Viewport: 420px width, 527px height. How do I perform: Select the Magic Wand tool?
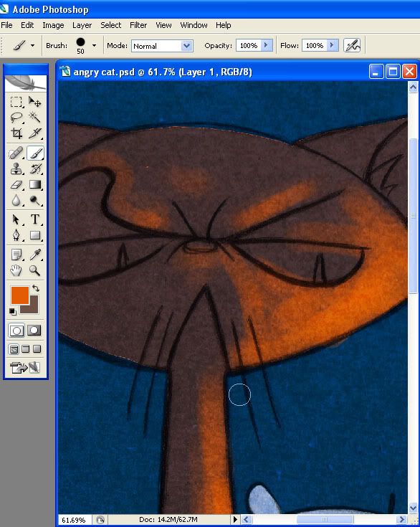pos(34,117)
